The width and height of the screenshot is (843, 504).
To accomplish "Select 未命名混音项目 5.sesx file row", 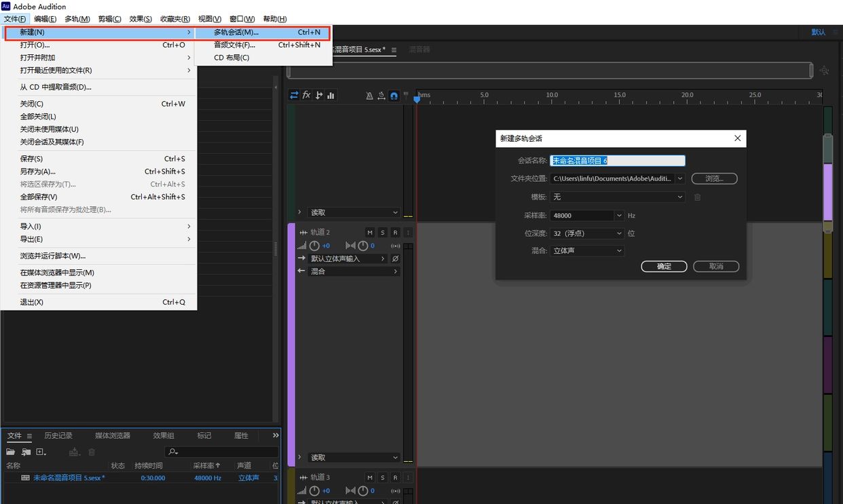I will coord(140,478).
